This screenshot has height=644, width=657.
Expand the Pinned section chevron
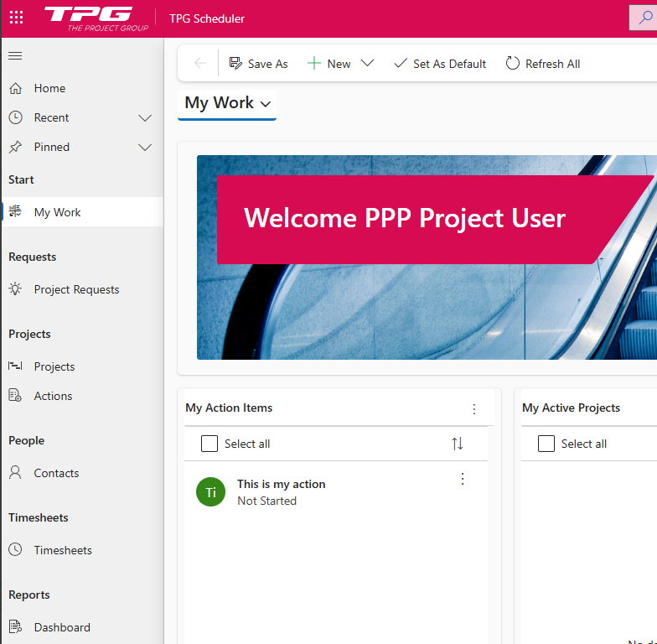tap(144, 148)
